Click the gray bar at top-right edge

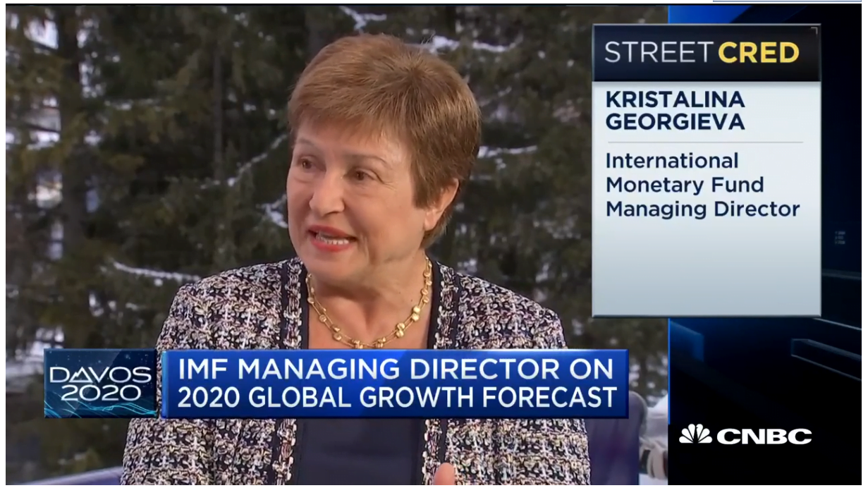(x=790, y=2)
